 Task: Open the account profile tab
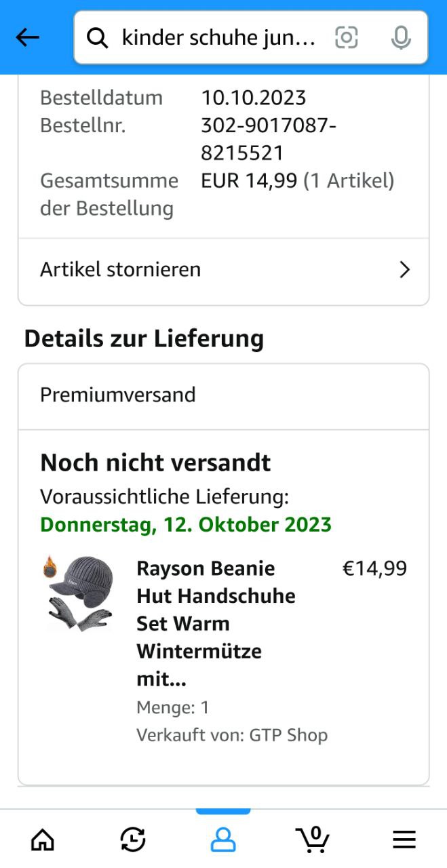coord(222,840)
